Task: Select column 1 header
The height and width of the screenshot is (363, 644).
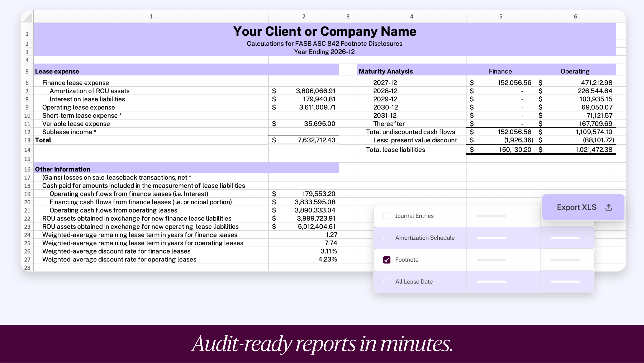Action: [151, 16]
